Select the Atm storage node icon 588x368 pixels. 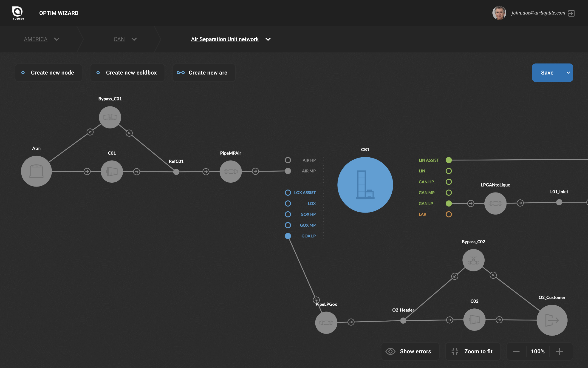[36, 171]
